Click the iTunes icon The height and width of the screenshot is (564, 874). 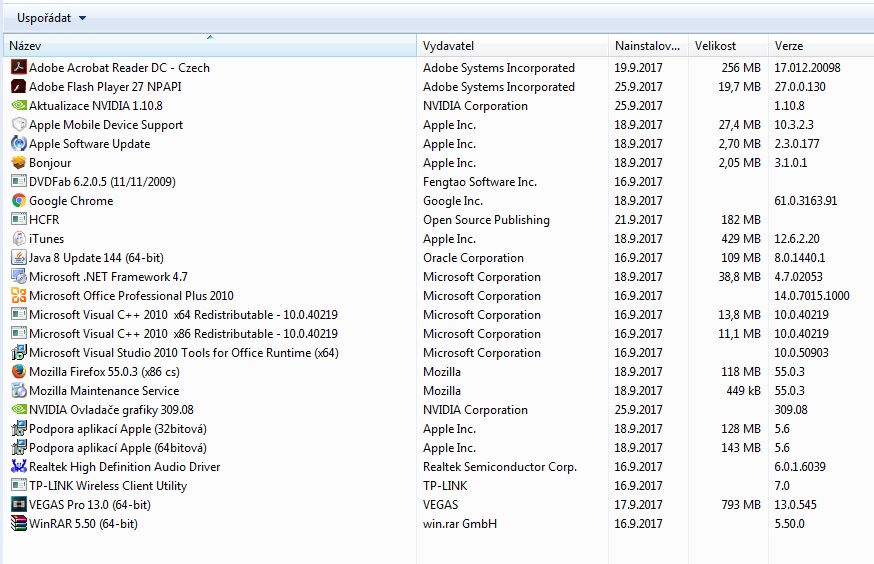pyautogui.click(x=19, y=239)
